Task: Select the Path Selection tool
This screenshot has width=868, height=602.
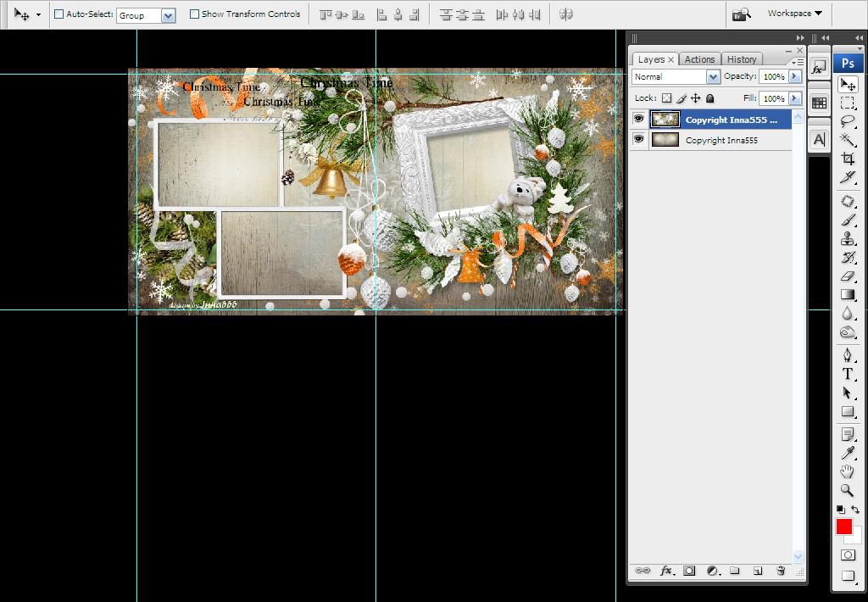Action: click(848, 393)
